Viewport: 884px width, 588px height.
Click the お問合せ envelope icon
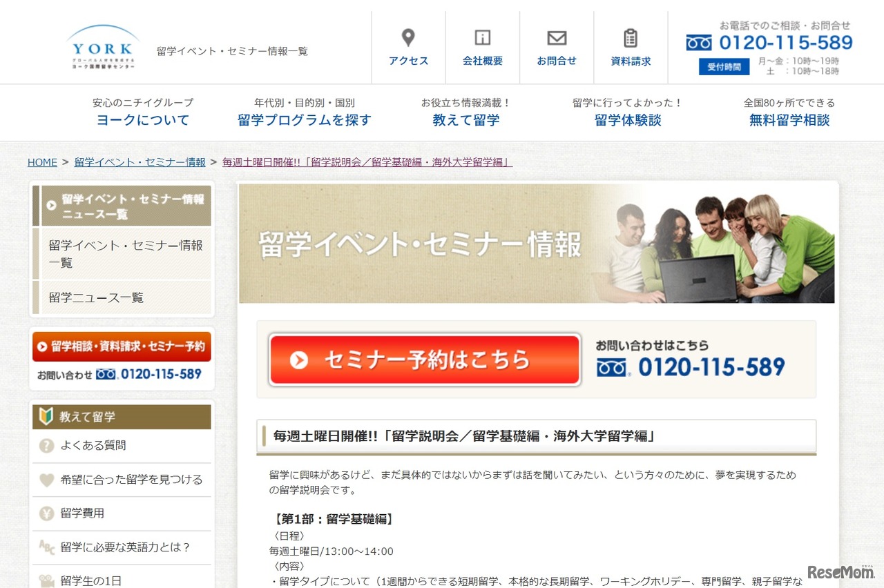(557, 38)
